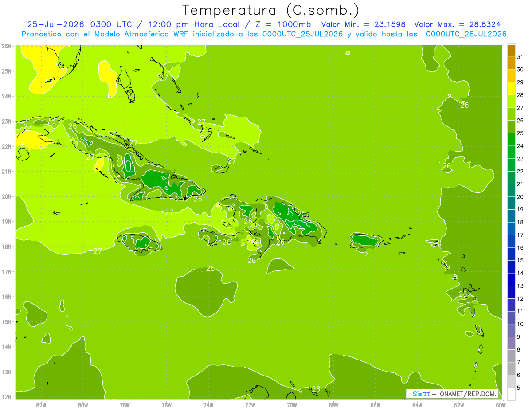Viewport: 532px width, 411px height.
Task: Click the 26N latitude axis label
Action: 6,46
